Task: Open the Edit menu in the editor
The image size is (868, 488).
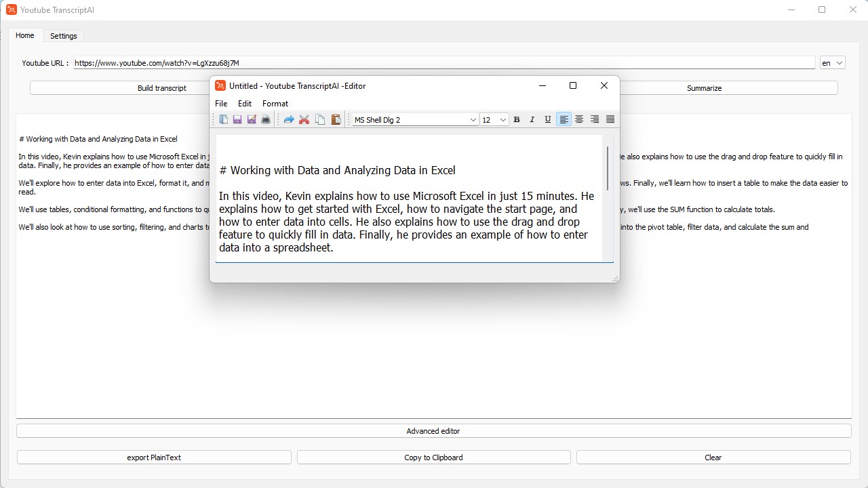Action: (245, 104)
